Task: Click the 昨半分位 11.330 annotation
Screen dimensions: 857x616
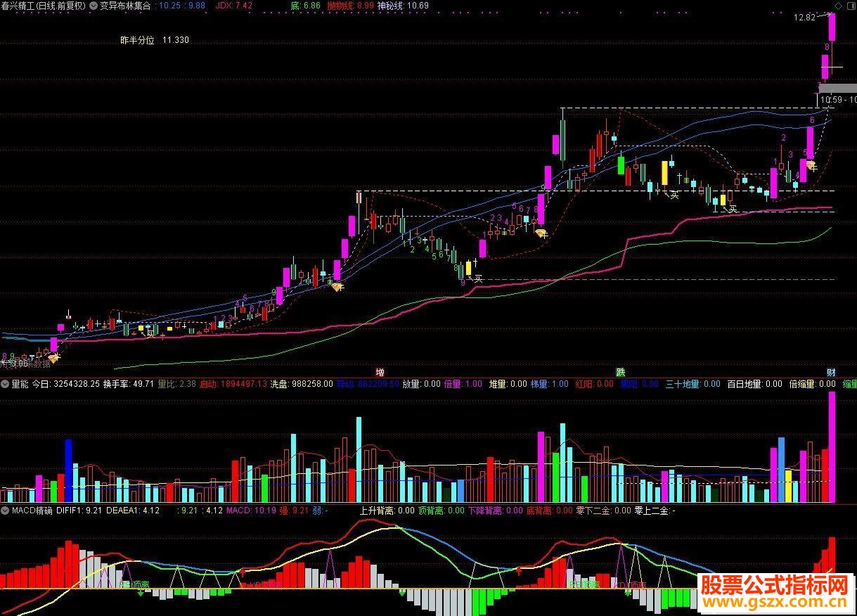Action: pos(154,40)
